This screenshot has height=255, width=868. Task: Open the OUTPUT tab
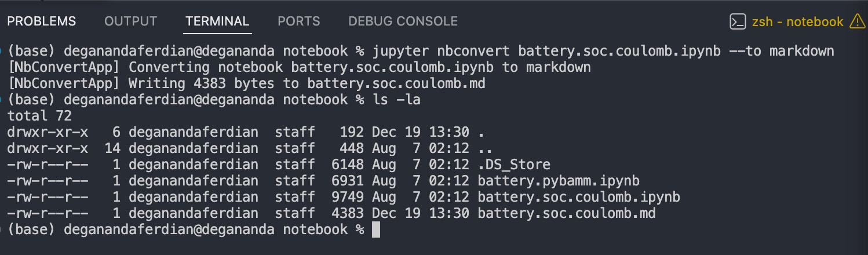130,21
